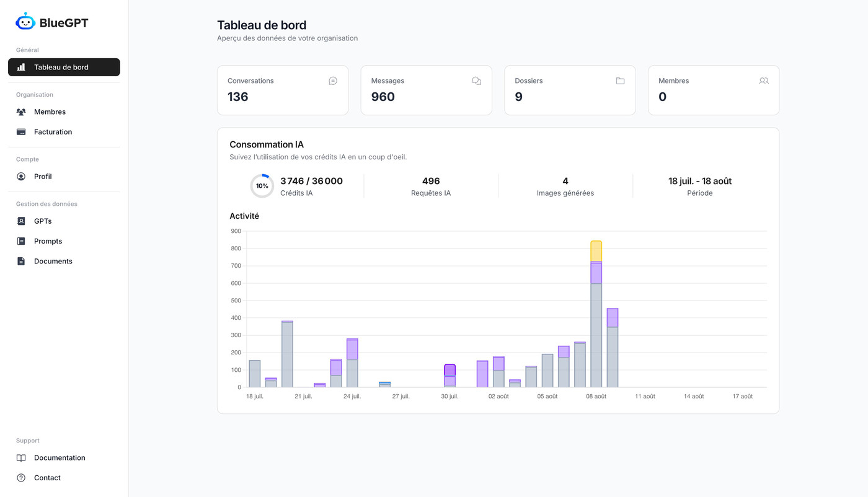Select the Tableau de bord bar chart icon
The width and height of the screenshot is (868, 497).
(x=22, y=67)
